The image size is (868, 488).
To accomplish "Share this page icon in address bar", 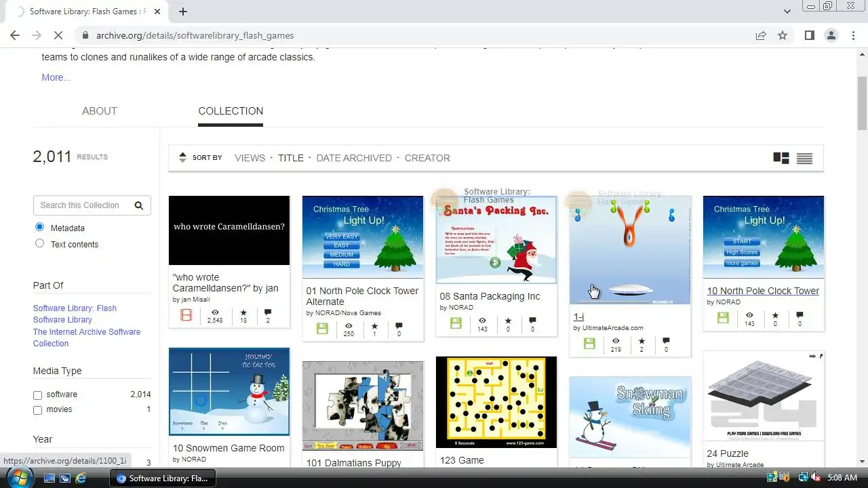I will tap(761, 35).
